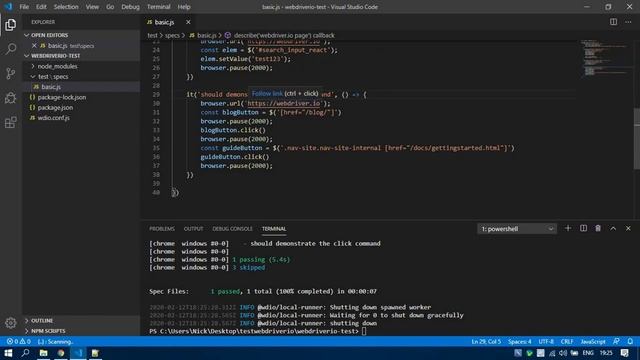Click the 'test' breadcrumb segment
Screen dimensions: 640x360
pos(152,36)
